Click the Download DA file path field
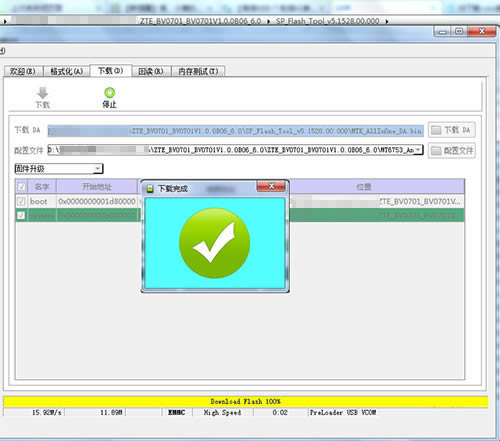This screenshot has height=441, width=500. click(236, 131)
